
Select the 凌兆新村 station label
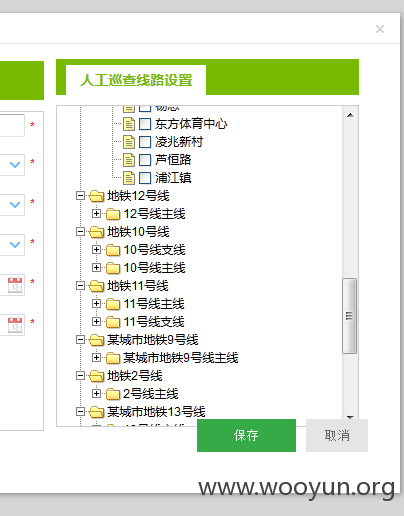click(179, 142)
